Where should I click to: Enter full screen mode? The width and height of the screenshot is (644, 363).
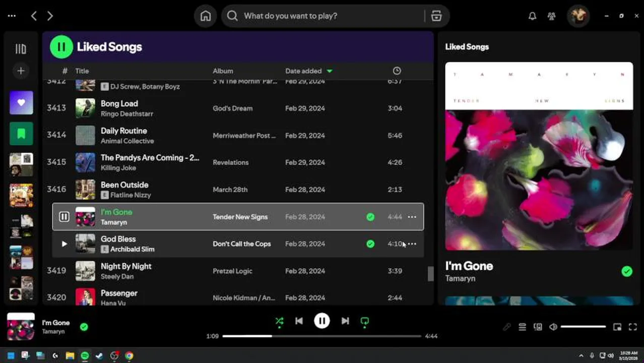coord(633,327)
